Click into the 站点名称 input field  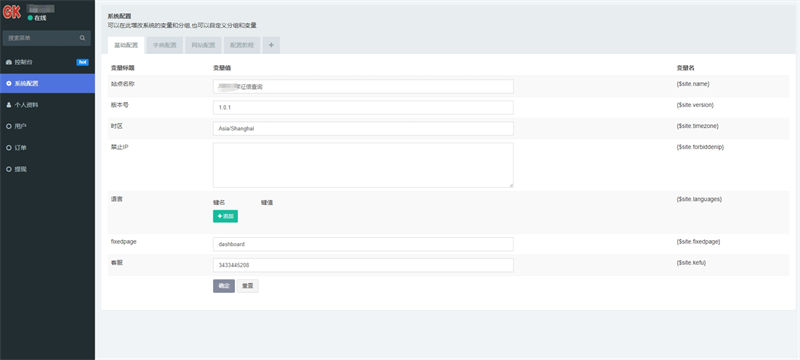363,87
